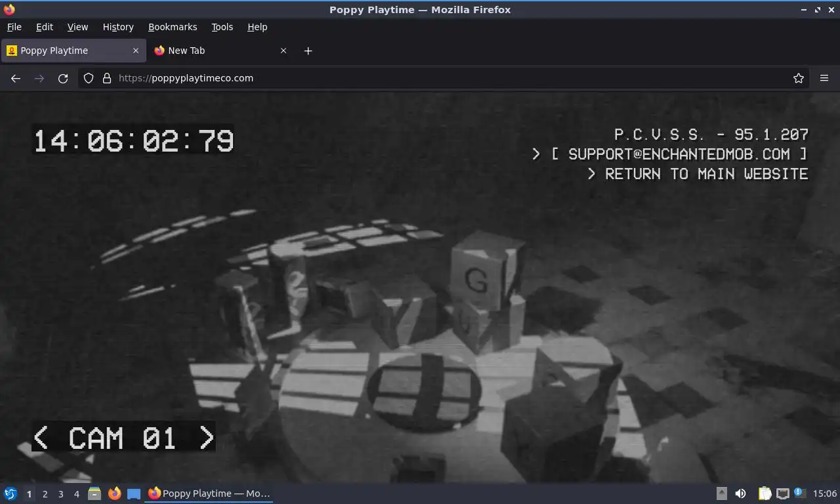
Task: Open the update notifier tray icon
Action: [799, 493]
